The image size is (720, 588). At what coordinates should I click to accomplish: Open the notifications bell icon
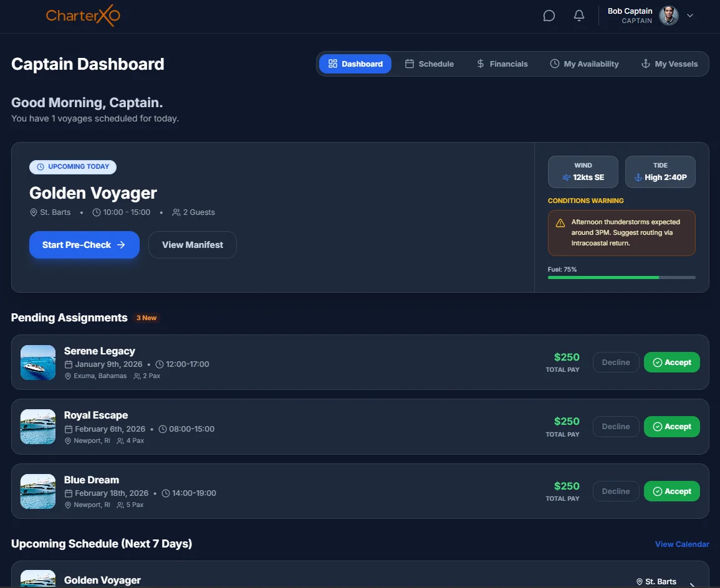pos(579,16)
